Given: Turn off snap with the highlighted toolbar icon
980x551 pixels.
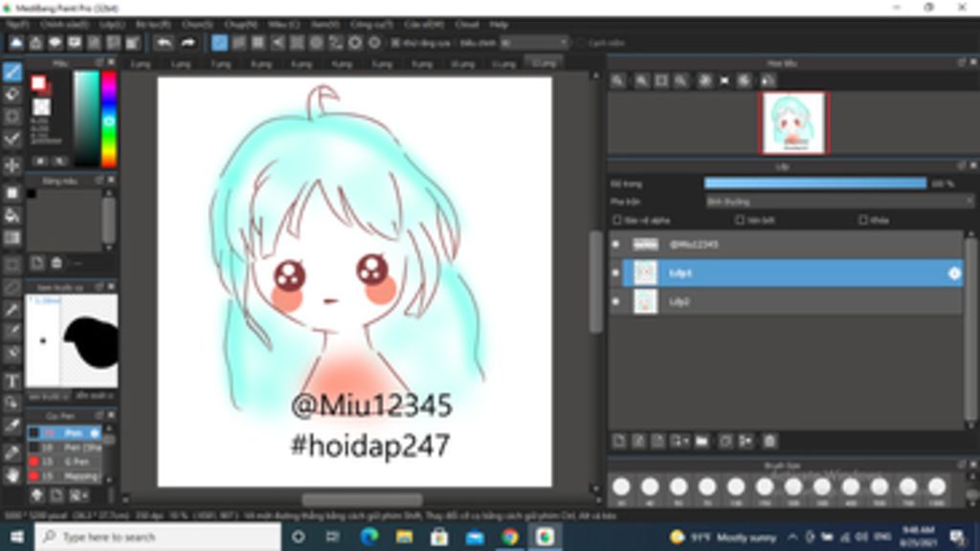Looking at the screenshot, I should (219, 43).
